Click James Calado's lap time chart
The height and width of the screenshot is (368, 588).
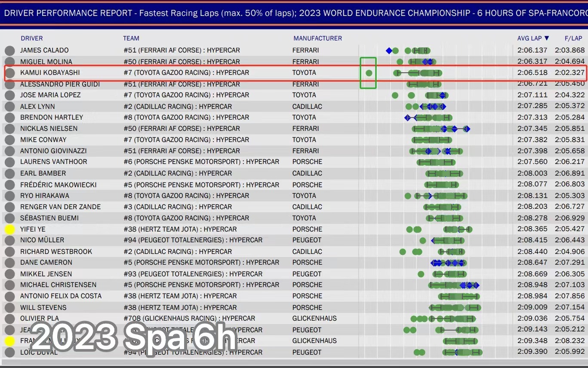pos(408,50)
